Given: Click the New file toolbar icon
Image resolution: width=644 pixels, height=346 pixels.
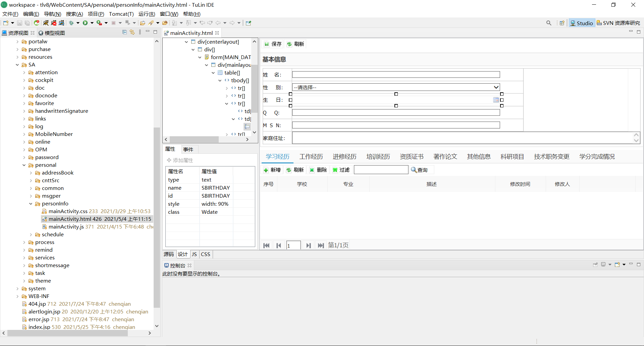Looking at the screenshot, I should (x=5, y=23).
